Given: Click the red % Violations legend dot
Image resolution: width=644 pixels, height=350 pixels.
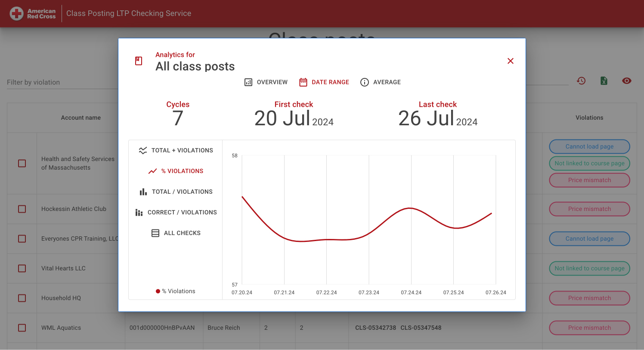Looking at the screenshot, I should pyautogui.click(x=158, y=291).
